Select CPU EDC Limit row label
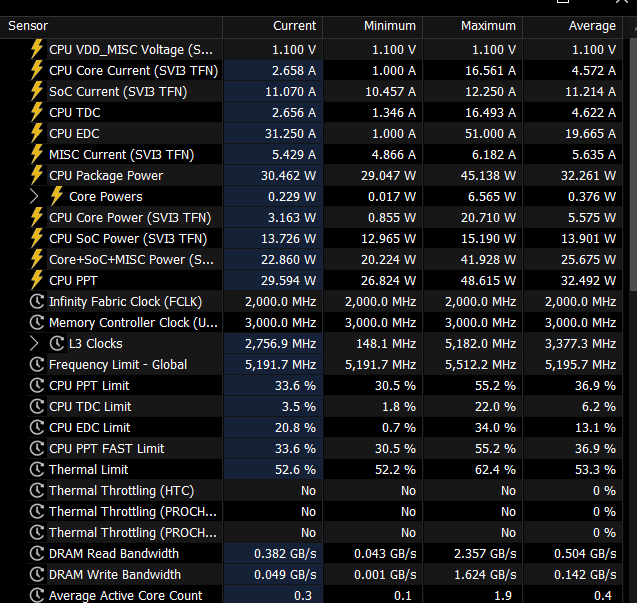The width and height of the screenshot is (637, 603). coord(89,427)
